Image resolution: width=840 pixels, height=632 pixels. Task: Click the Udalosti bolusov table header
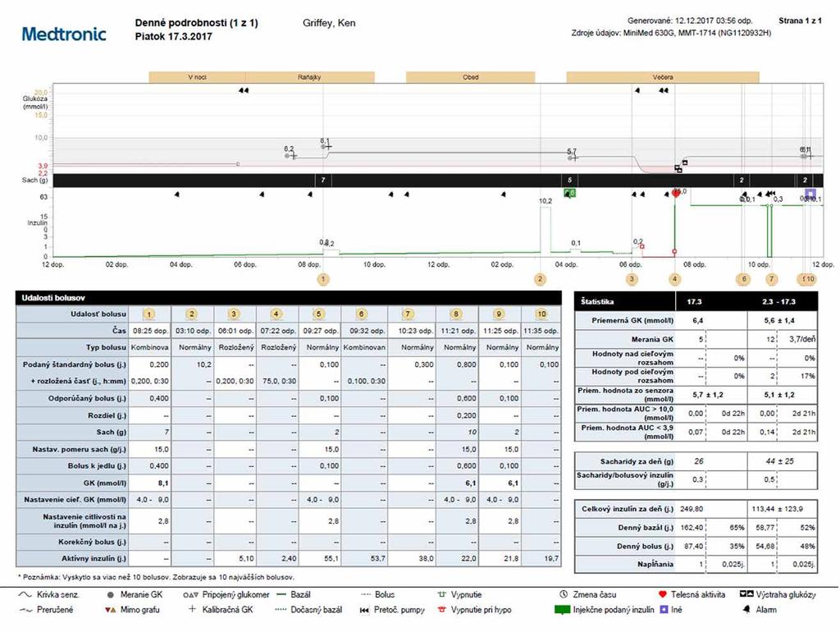pyautogui.click(x=289, y=298)
